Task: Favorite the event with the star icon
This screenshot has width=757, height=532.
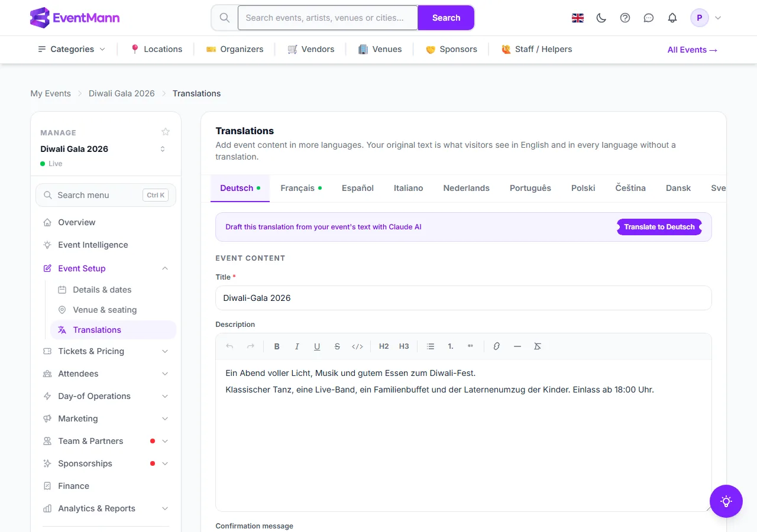Action: tap(166, 132)
